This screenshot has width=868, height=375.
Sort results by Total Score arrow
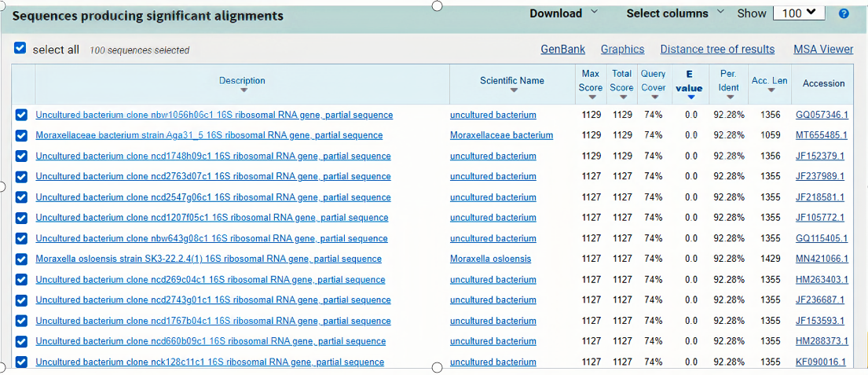point(621,97)
